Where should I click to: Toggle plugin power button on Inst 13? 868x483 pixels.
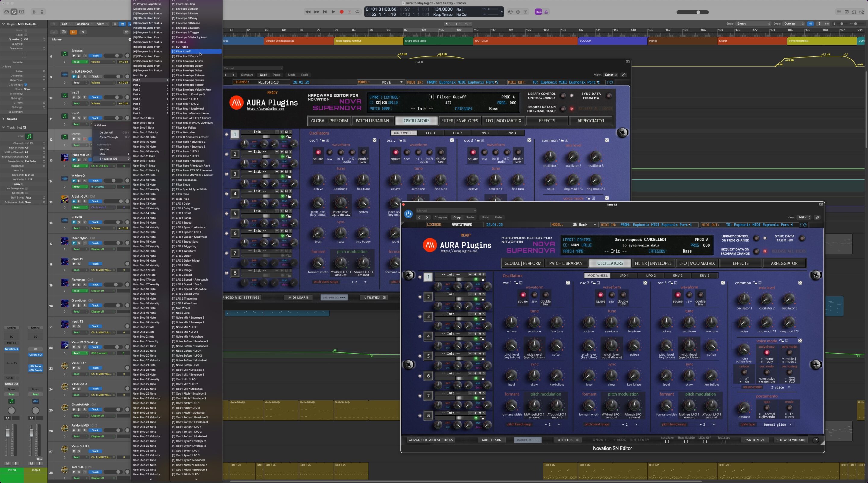(408, 214)
